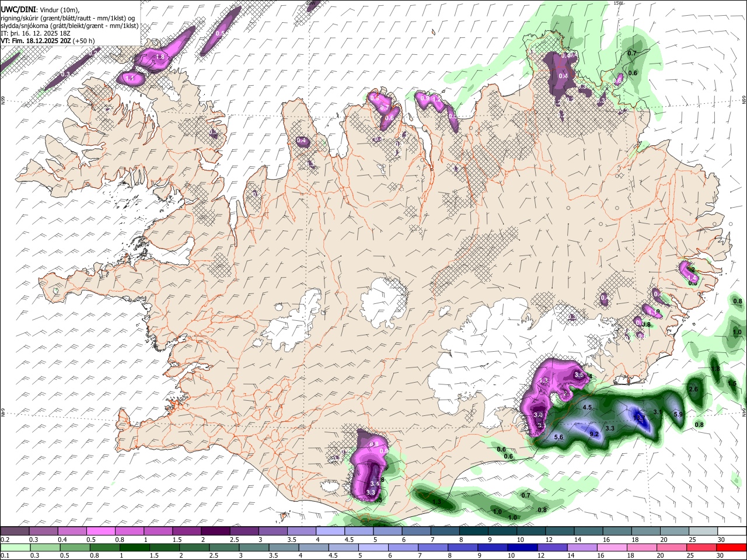The image size is (747, 560).
Task: Click the royal blue rain swatch labeled 8
Action: coord(463,548)
